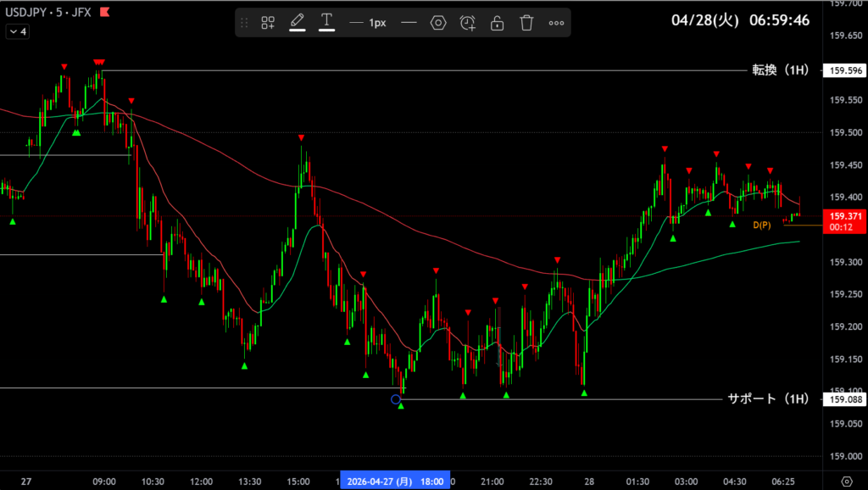Open chart settings gear at bottom right
The height and width of the screenshot is (490, 868).
pos(846,482)
